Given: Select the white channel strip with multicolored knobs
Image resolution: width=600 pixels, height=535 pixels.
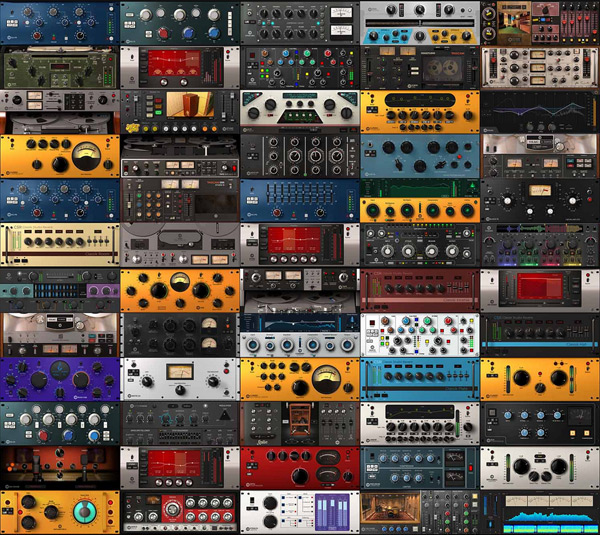Looking at the screenshot, I should [x=419, y=335].
